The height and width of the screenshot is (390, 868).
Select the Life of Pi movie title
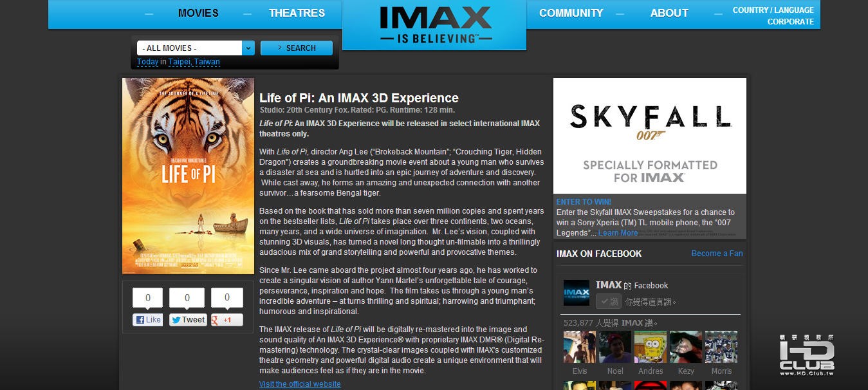359,98
